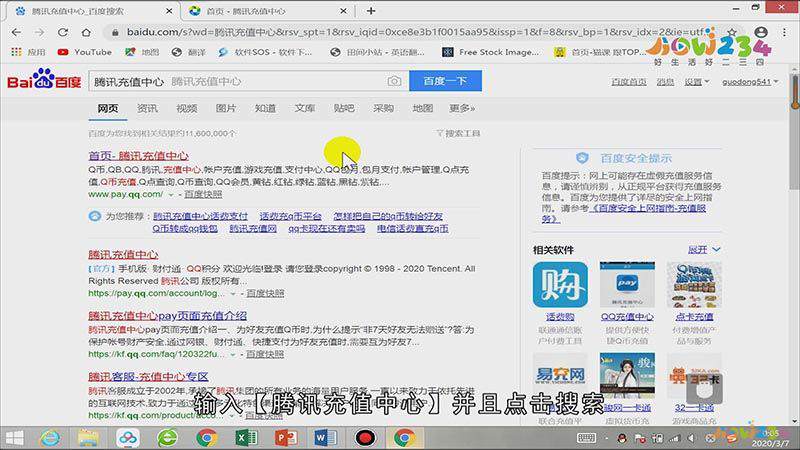Open the 设置 dropdown
Image resolution: width=800 pixels, height=450 pixels.
pos(696,82)
